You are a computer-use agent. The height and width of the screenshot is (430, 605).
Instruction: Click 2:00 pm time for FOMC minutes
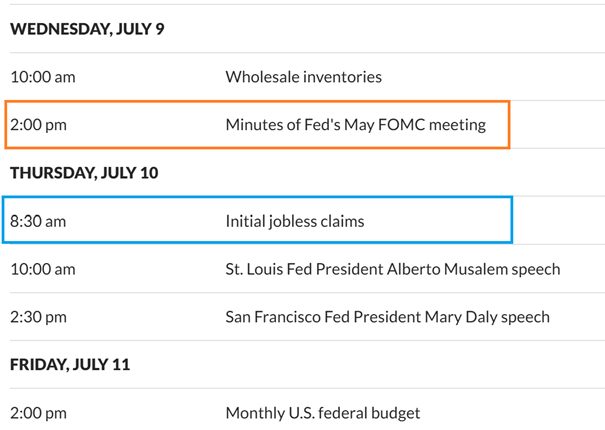38,125
